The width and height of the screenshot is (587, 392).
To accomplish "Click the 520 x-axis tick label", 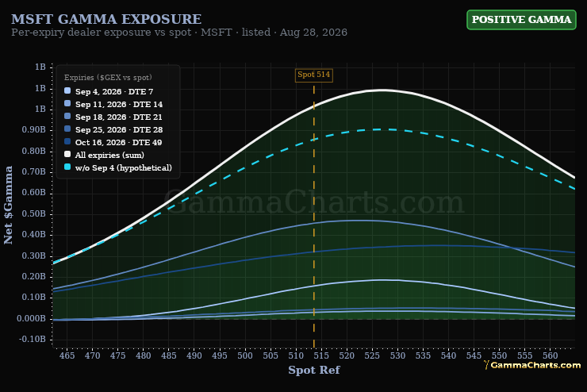I will tap(347, 355).
